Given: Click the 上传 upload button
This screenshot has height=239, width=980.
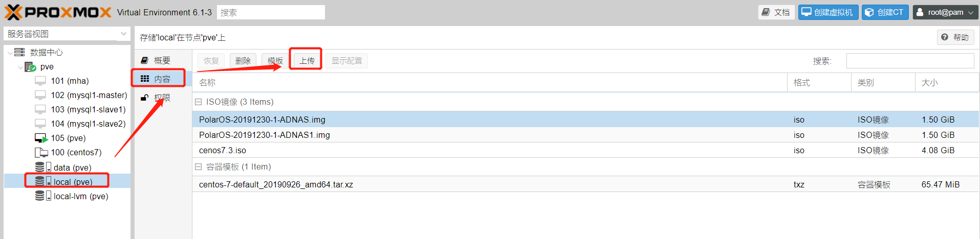Looking at the screenshot, I should [307, 61].
